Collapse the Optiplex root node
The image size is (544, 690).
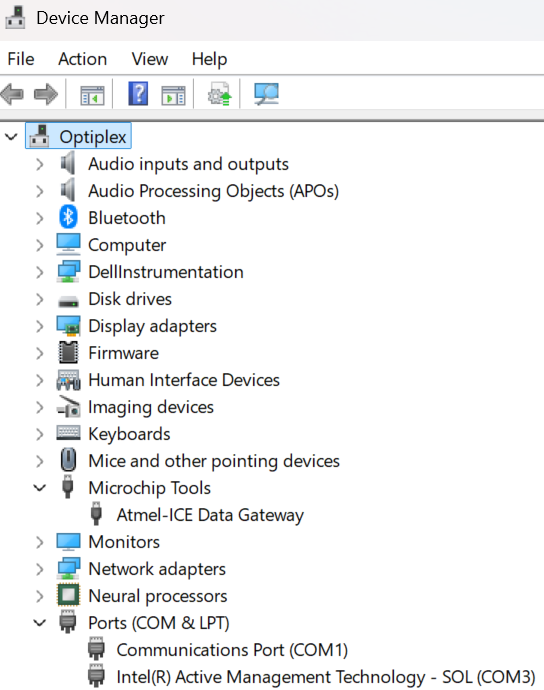(11, 137)
